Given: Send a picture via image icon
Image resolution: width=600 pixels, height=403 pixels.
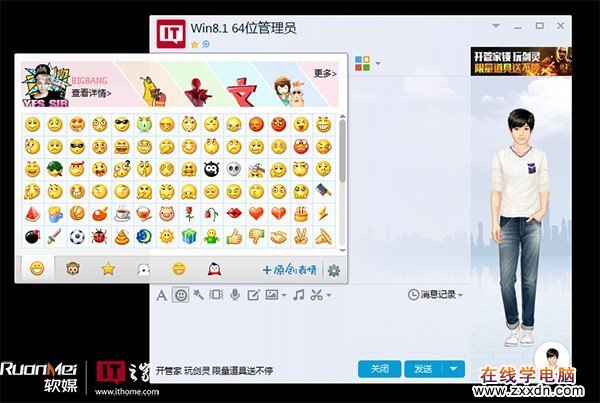Looking at the screenshot, I should [272, 295].
